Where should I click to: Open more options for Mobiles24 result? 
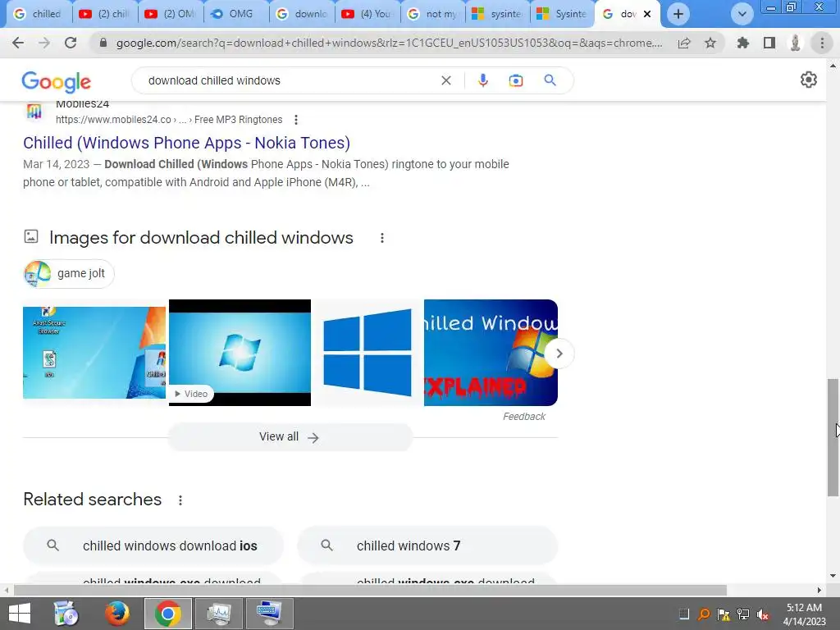point(295,120)
